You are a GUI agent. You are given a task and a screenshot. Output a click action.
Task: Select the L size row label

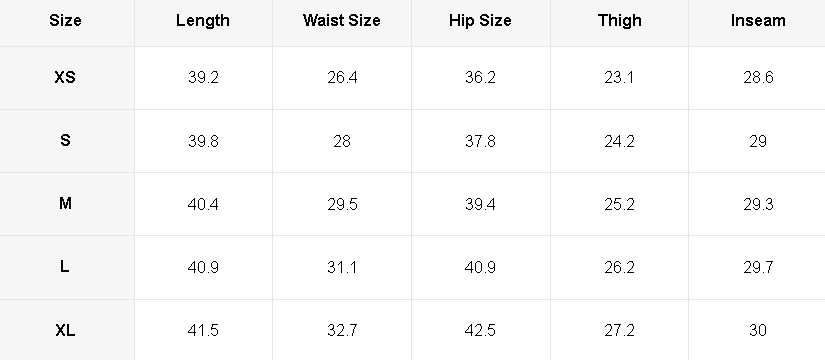[64, 266]
